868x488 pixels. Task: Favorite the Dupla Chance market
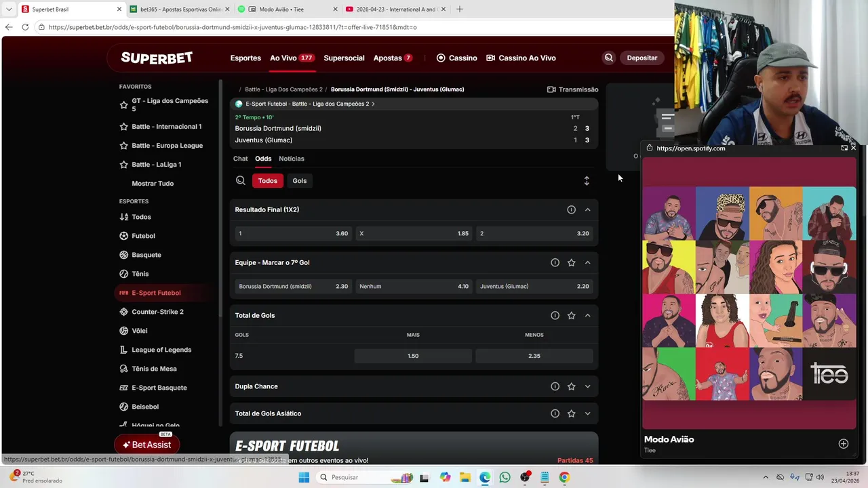pyautogui.click(x=571, y=386)
